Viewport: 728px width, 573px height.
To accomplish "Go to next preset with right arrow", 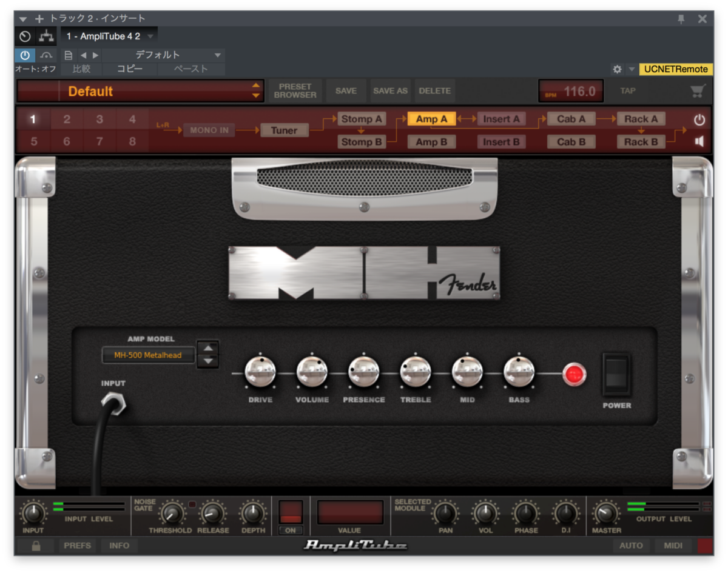I will [95, 55].
